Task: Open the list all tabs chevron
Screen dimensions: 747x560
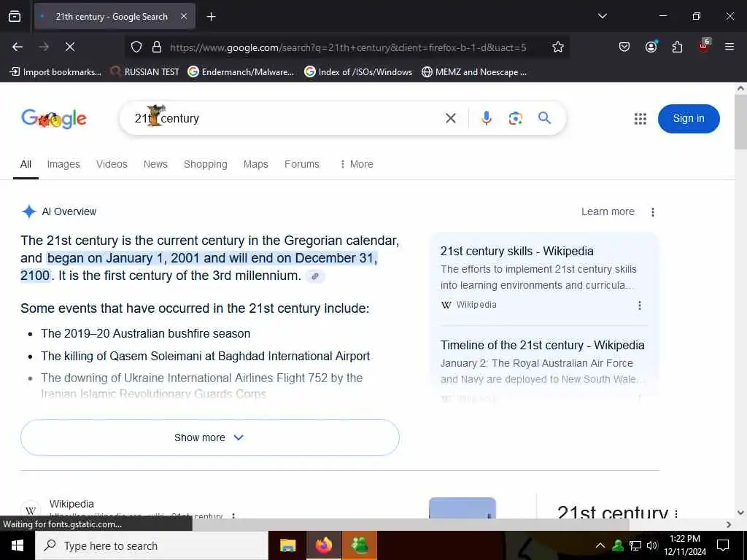Action: (x=602, y=16)
